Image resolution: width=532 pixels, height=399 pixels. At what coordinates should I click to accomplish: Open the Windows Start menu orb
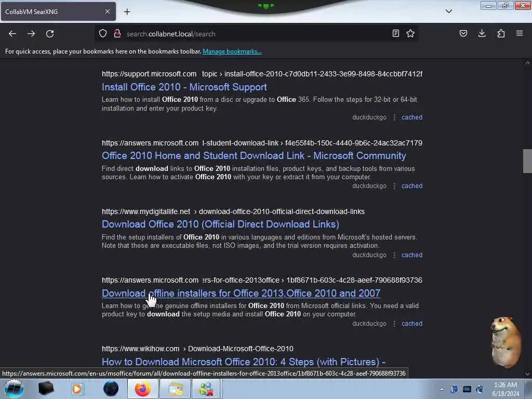(14, 389)
